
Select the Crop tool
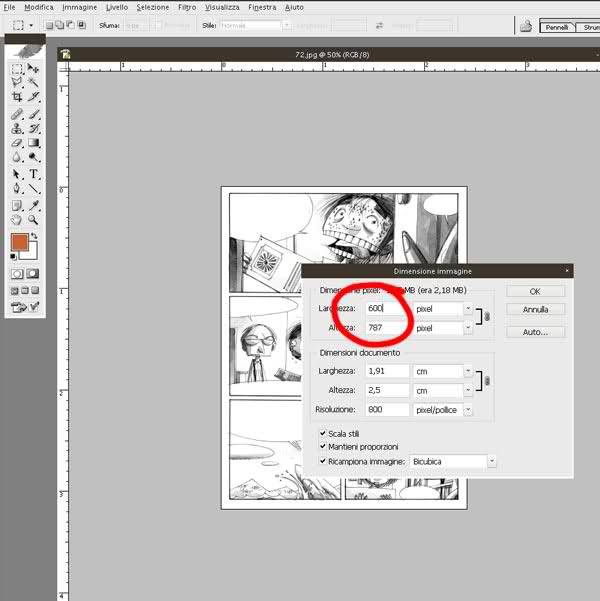click(x=16, y=96)
